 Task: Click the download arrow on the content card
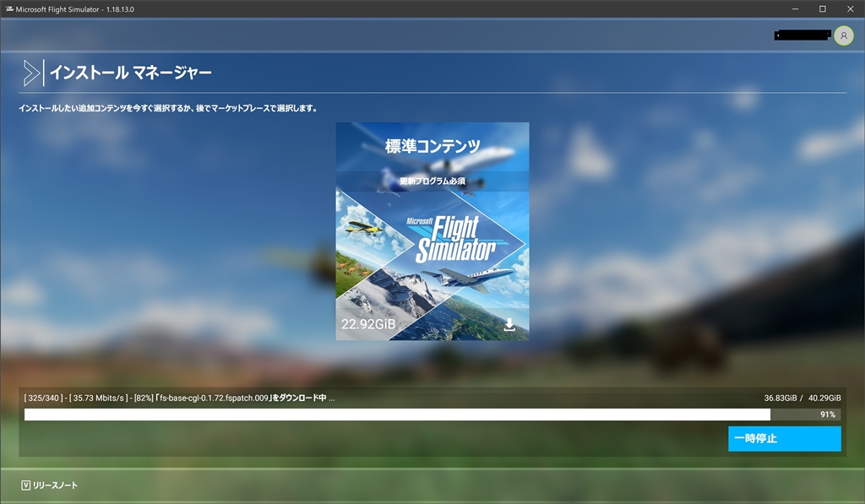pyautogui.click(x=509, y=324)
